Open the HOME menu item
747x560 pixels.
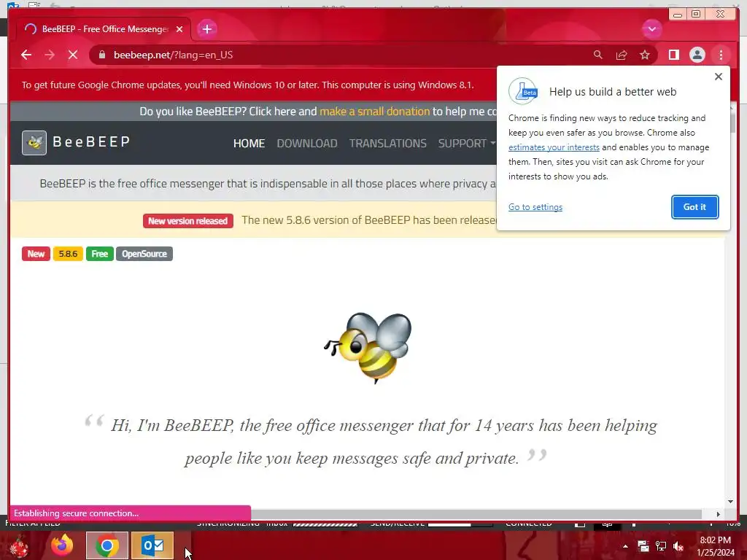[x=249, y=144]
